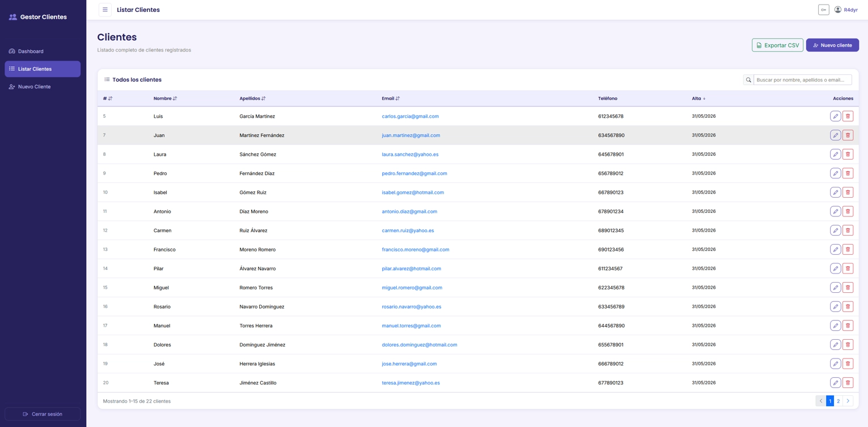Delete client Pedro Fernández Díaz
The height and width of the screenshot is (427, 868).
pos(848,173)
